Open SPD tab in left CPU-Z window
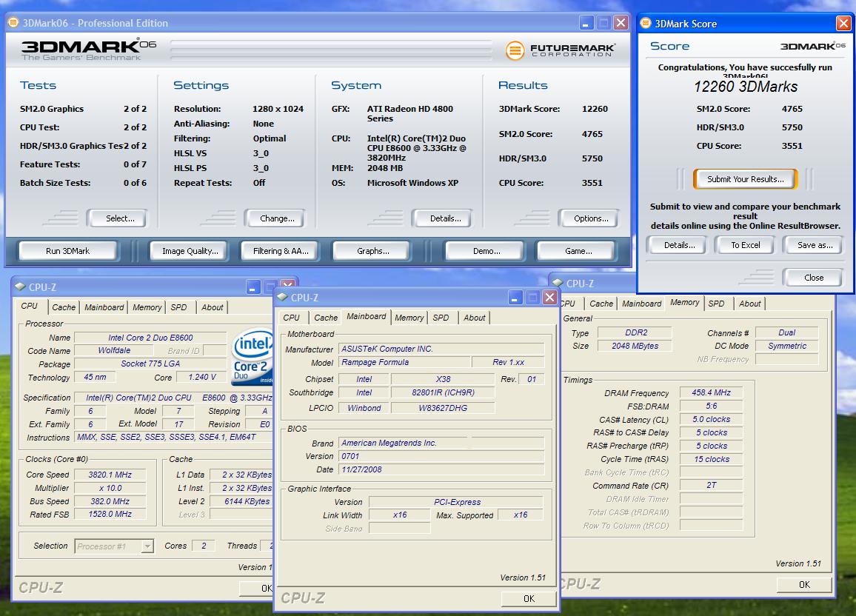The image size is (856, 616). 178,307
